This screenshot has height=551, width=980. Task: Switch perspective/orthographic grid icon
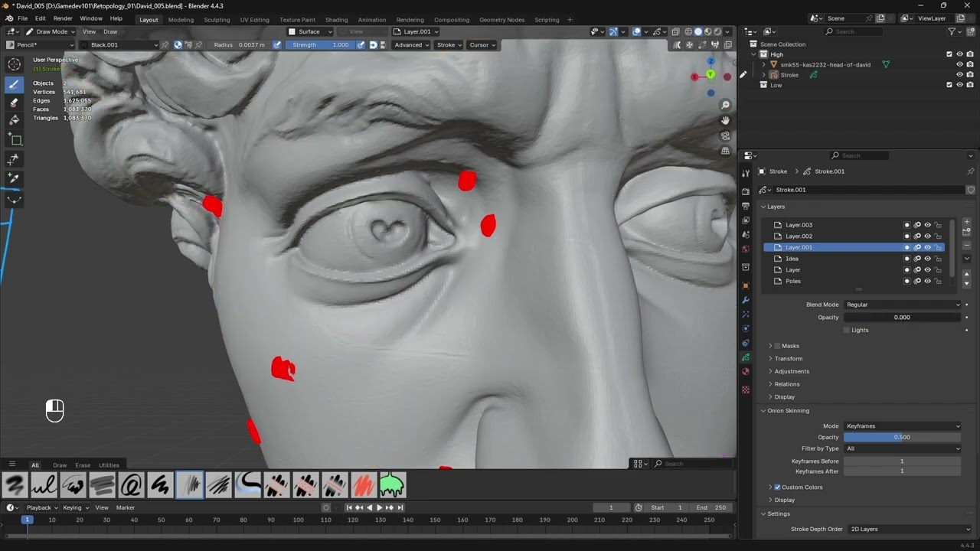[725, 151]
